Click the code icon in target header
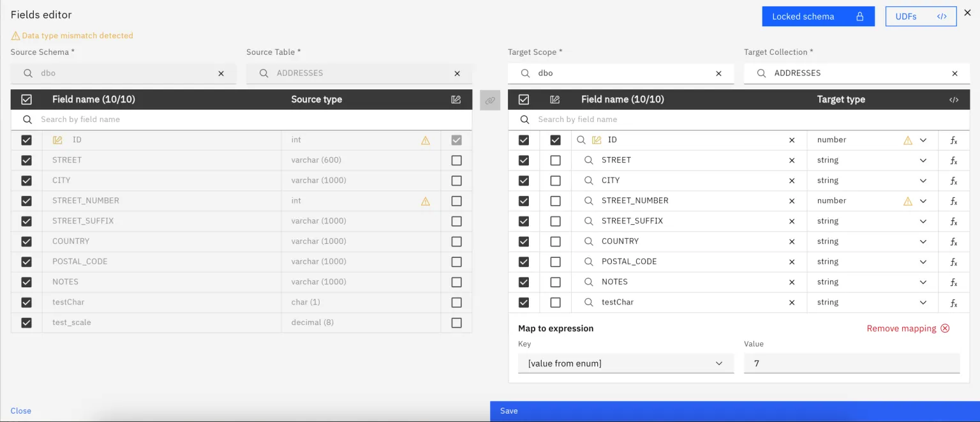Screen dimensions: 980x422 pos(954,100)
